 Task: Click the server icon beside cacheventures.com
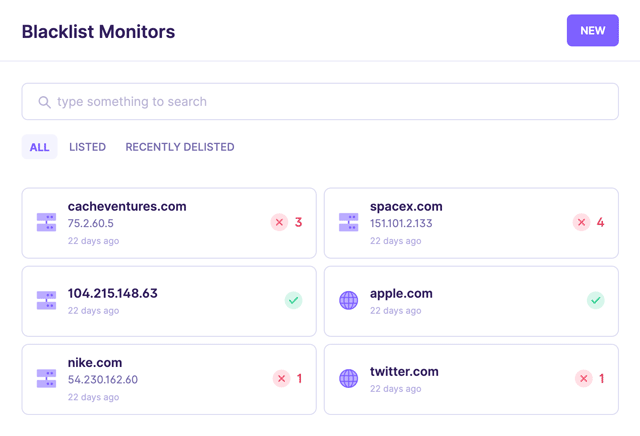pos(46,222)
